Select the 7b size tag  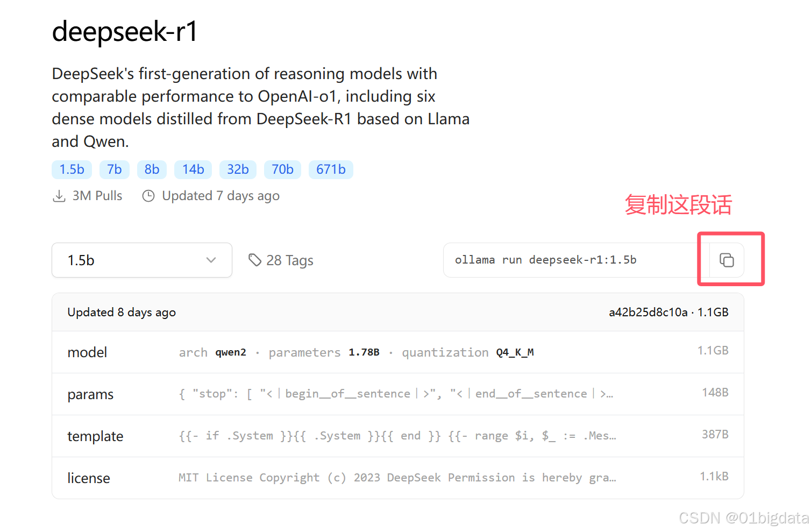click(114, 169)
